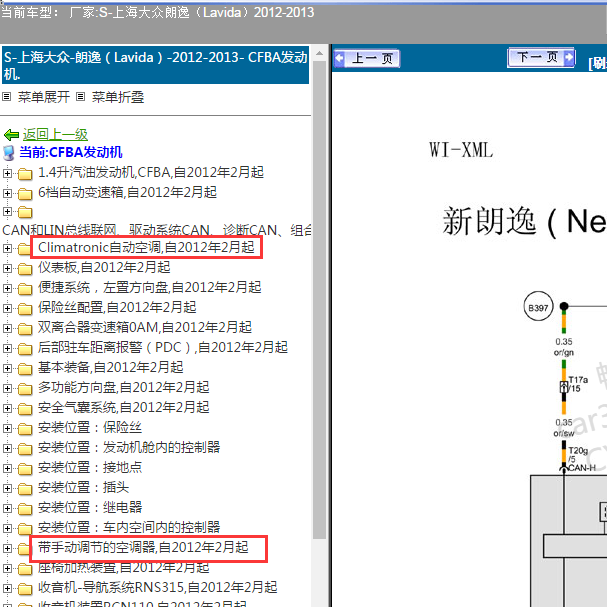Go to previous page with 上一页
607x607 pixels.
(367, 58)
